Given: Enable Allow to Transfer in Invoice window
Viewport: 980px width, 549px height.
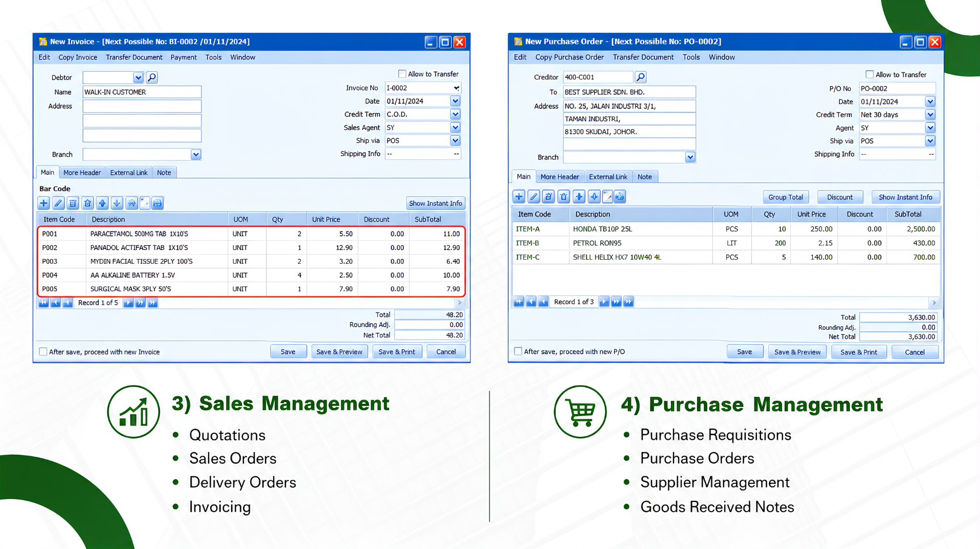Looking at the screenshot, I should [x=402, y=74].
